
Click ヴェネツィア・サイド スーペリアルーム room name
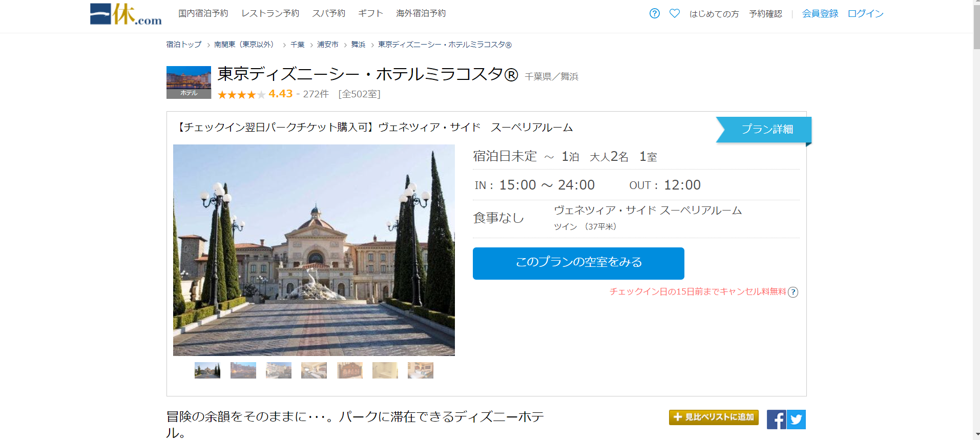click(x=648, y=210)
